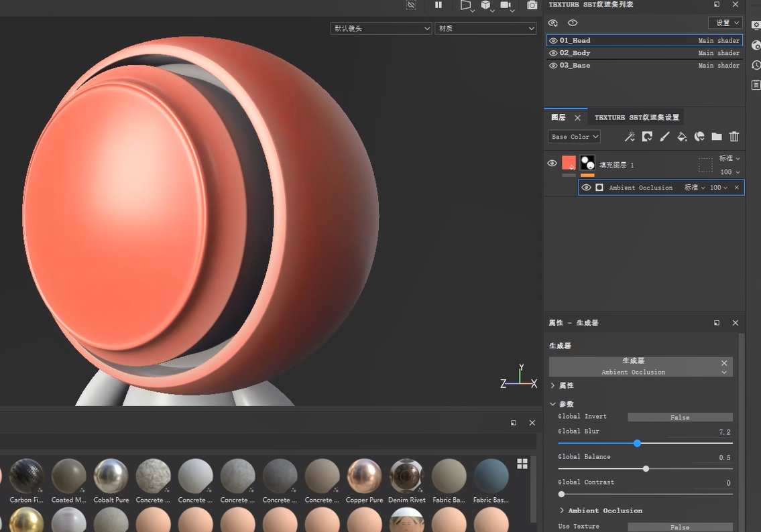Select the Copper Pure material
This screenshot has width=761, height=532.
365,480
